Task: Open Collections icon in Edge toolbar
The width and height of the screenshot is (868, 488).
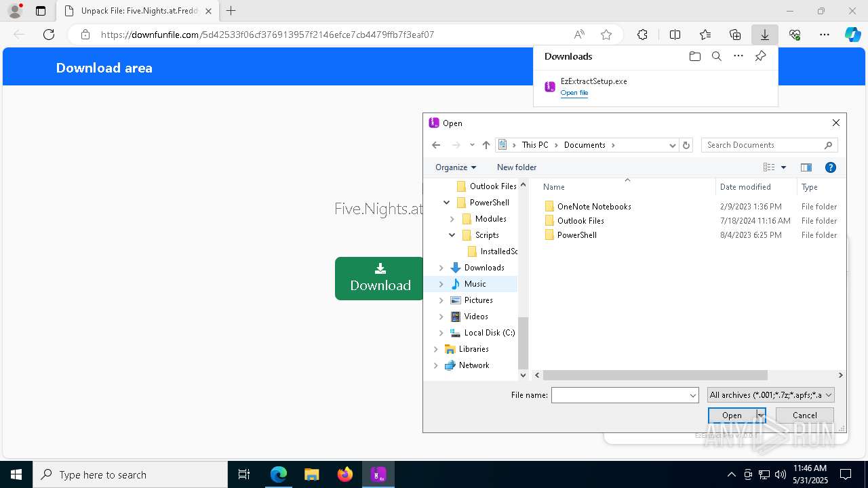Action: 735,35
